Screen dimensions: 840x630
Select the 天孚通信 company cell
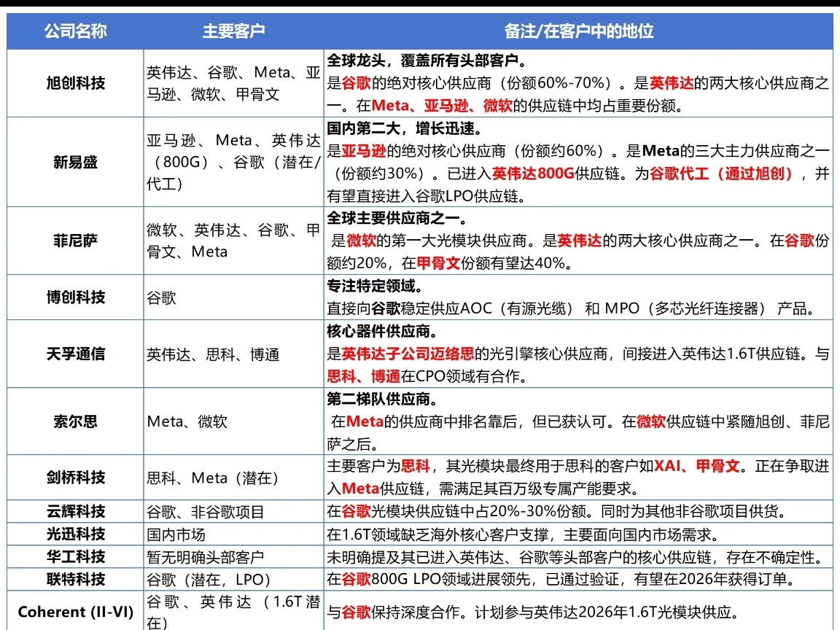click(76, 354)
